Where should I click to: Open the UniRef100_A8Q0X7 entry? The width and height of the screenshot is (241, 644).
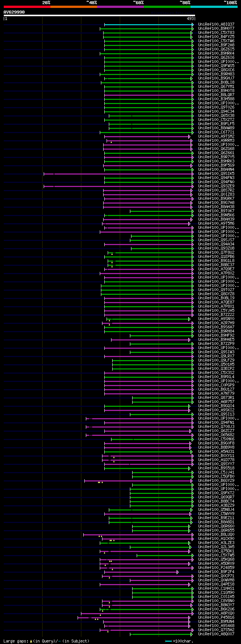[216, 634]
